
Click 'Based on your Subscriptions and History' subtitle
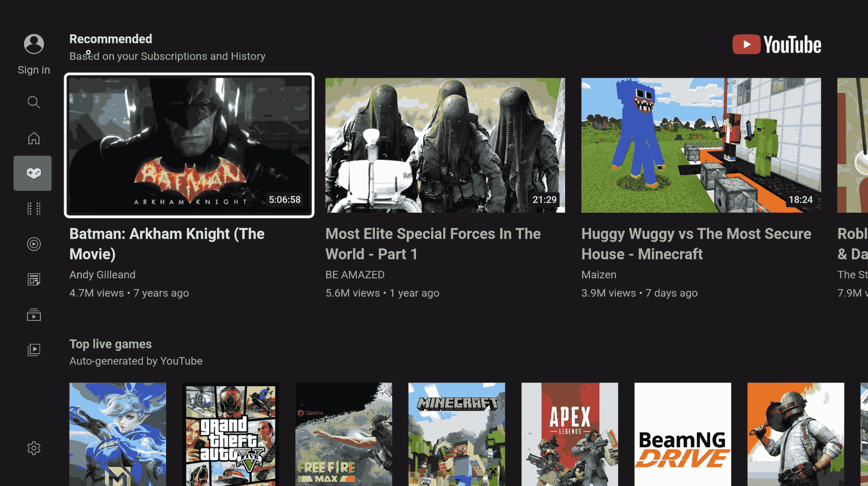(x=167, y=56)
